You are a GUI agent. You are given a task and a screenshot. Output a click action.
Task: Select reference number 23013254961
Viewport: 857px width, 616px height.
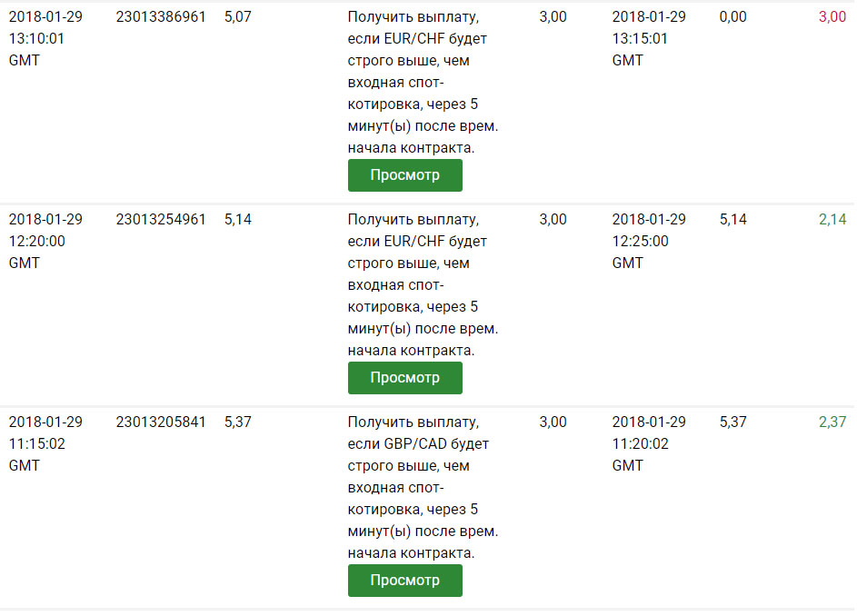pos(161,220)
